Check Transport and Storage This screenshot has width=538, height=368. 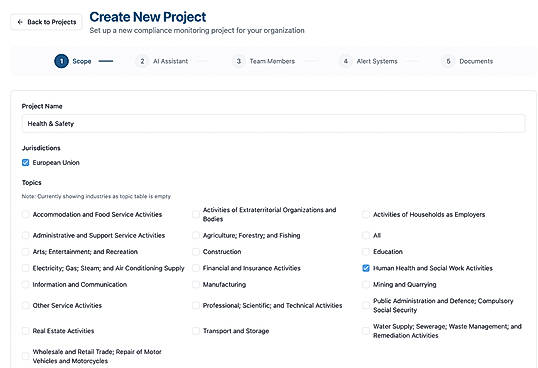pyautogui.click(x=196, y=331)
